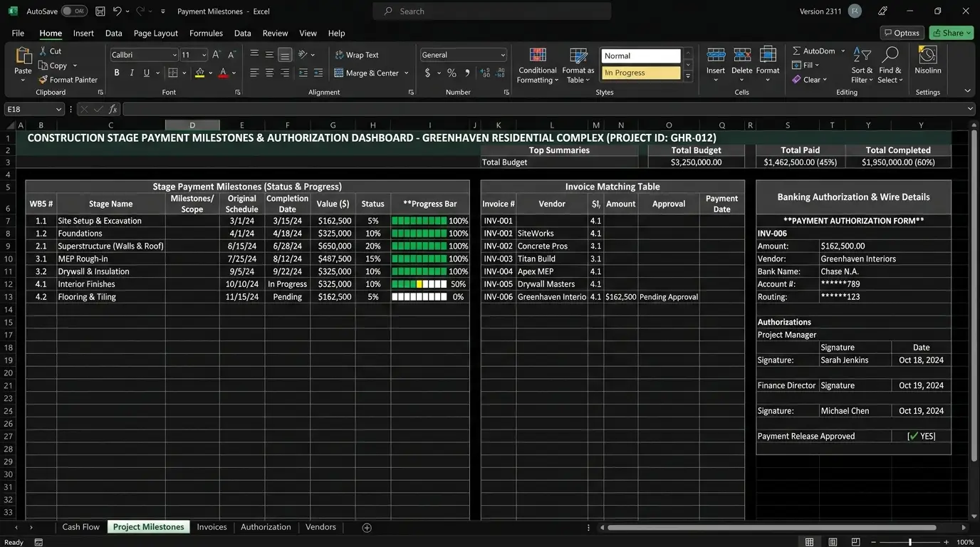The image size is (980, 547).
Task: Open the Cash Flow sheet tab
Action: (x=80, y=527)
